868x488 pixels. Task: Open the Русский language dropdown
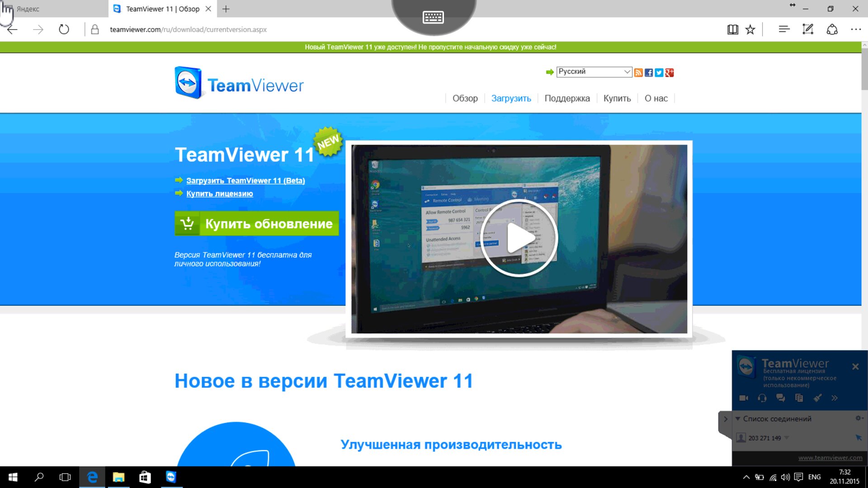[594, 72]
